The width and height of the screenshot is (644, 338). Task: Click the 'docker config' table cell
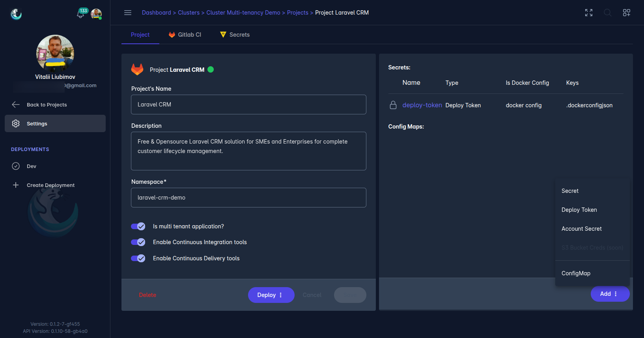click(524, 105)
